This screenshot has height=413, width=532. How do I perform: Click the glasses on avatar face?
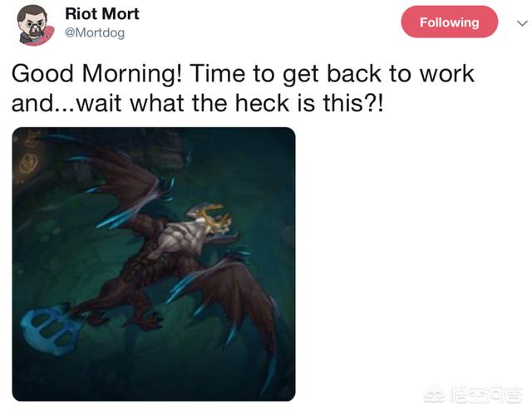pyautogui.click(x=35, y=24)
